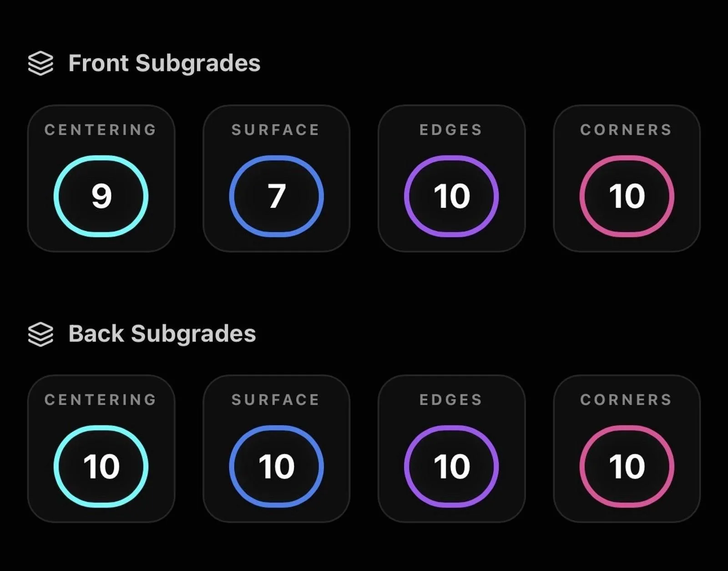Click the back Corners pink ring
728x571 pixels.
click(627, 466)
